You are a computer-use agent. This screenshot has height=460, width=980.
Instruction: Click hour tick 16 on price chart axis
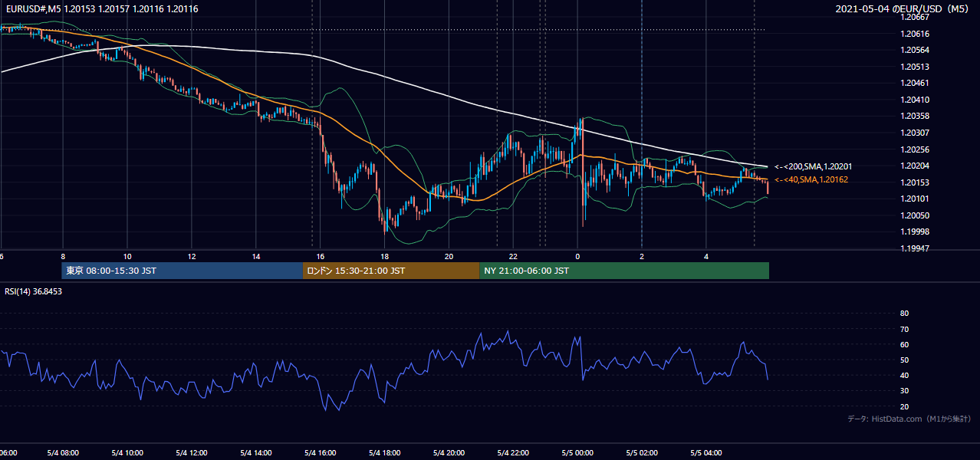pos(321,256)
